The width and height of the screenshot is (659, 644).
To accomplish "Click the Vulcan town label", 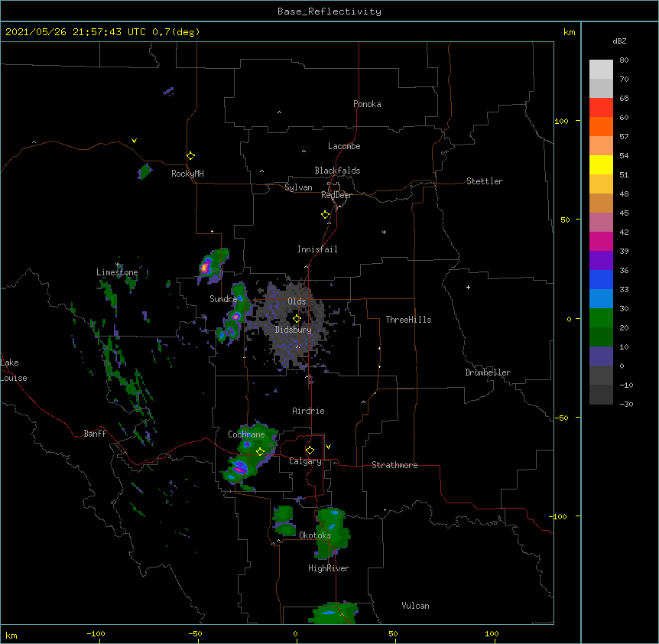I will point(415,606).
